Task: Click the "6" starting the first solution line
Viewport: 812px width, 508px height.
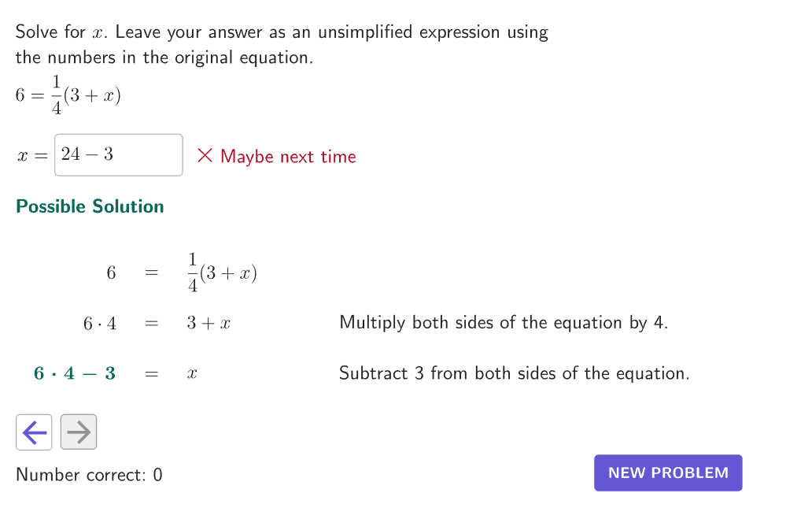Action: coord(111,273)
